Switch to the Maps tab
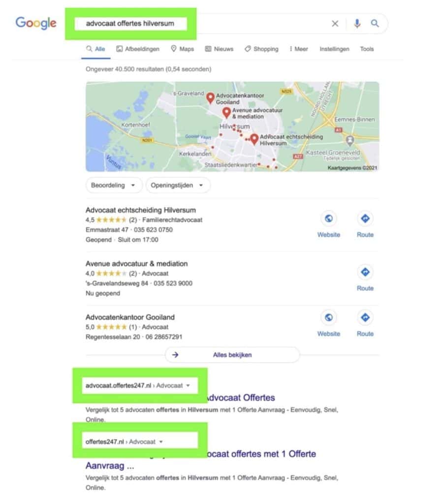 pos(182,49)
